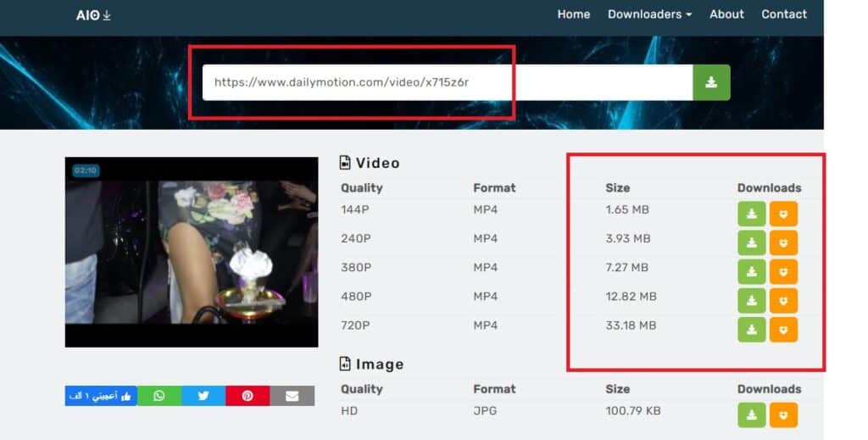This screenshot has width=868, height=440.
Task: Click the AIO logo in header
Action: tap(93, 15)
